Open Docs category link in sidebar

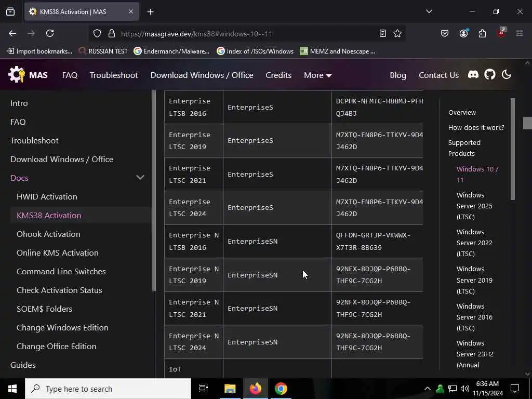point(19,178)
